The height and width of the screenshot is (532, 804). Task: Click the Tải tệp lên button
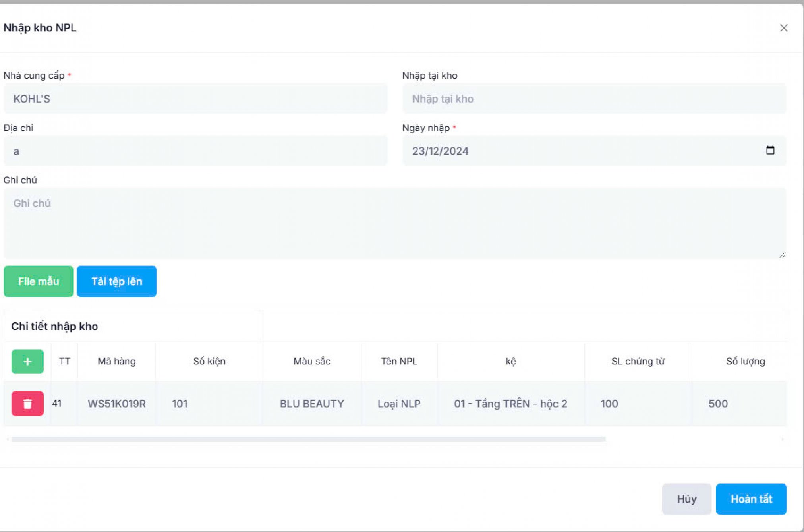coord(116,281)
